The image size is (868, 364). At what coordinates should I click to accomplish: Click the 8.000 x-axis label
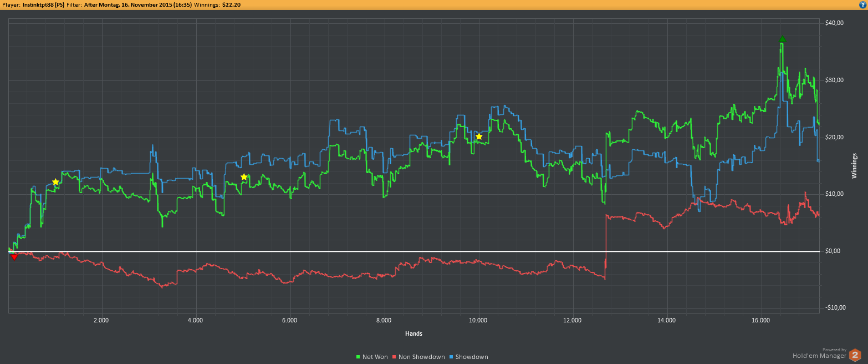coord(384,321)
